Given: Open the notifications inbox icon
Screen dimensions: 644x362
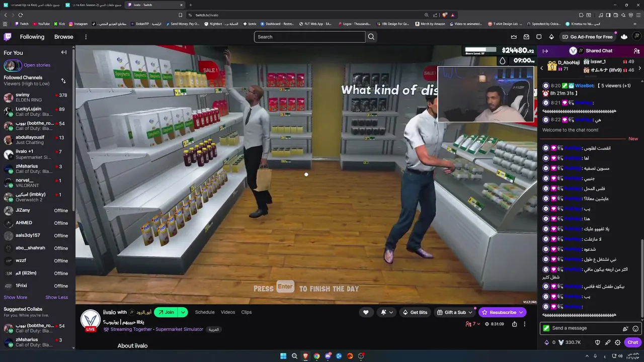Looking at the screenshot, I should pyautogui.click(x=526, y=37).
